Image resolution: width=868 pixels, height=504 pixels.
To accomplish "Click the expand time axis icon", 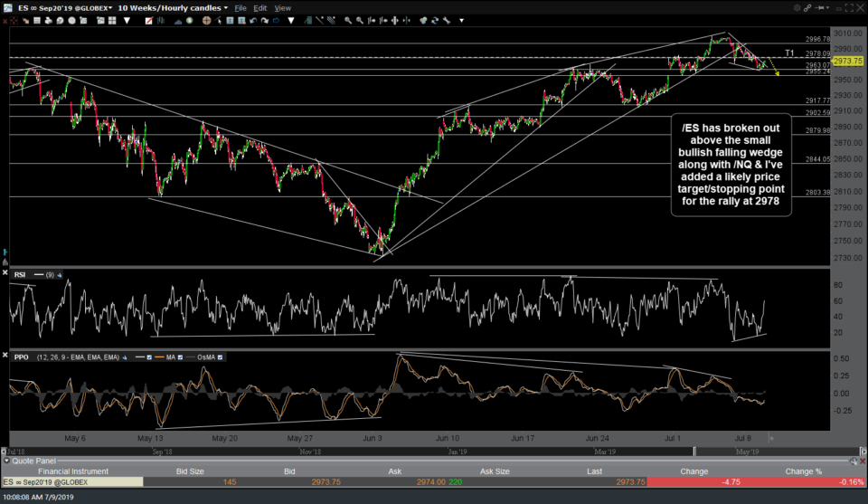I will (x=395, y=21).
